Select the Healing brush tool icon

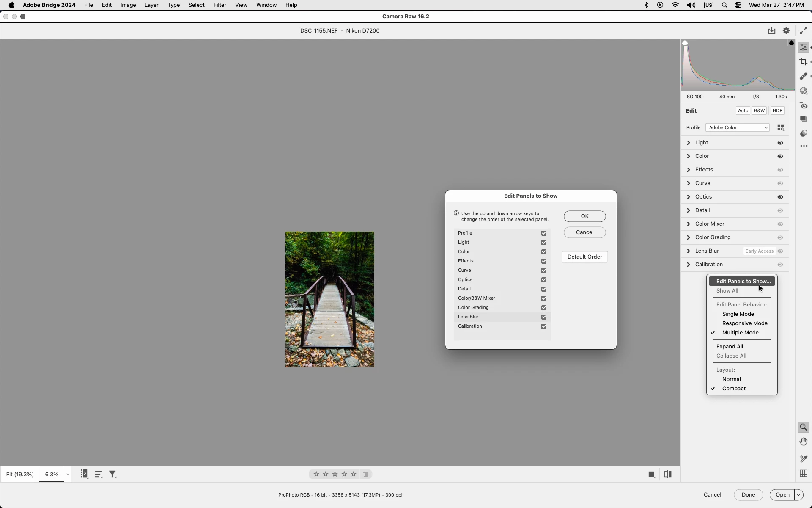pos(803,76)
